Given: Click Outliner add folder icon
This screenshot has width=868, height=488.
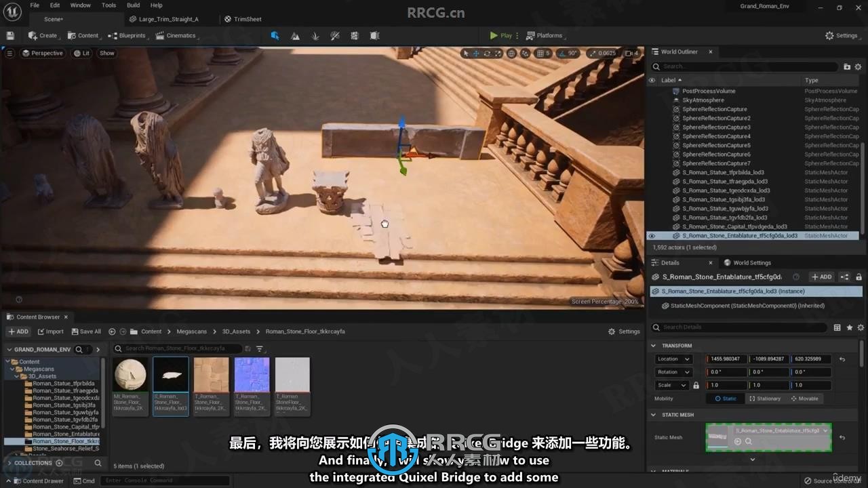Looking at the screenshot, I should point(847,66).
